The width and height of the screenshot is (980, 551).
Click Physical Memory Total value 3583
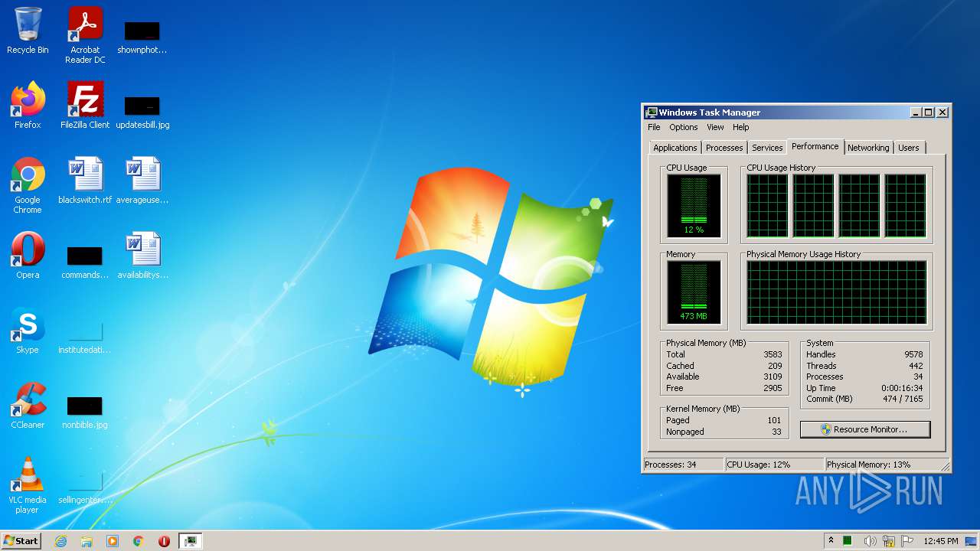[x=773, y=354]
